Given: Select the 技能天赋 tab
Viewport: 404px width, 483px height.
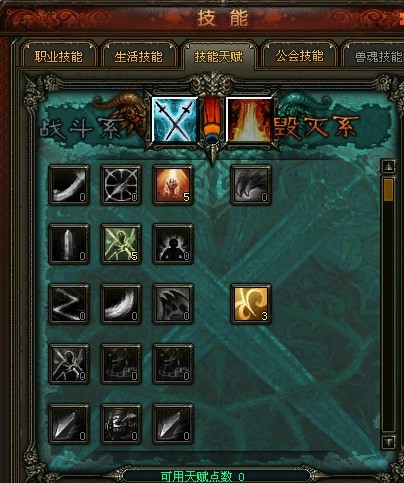Looking at the screenshot, I should pyautogui.click(x=219, y=55).
